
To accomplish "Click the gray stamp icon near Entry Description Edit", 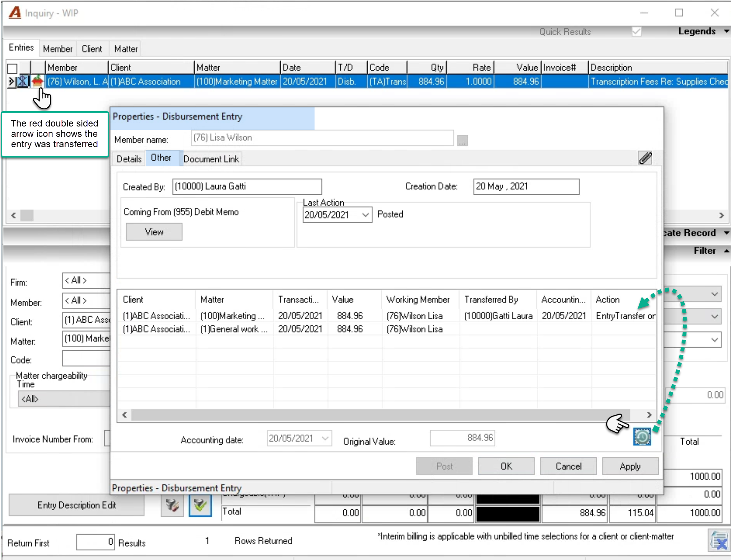I will point(172,505).
